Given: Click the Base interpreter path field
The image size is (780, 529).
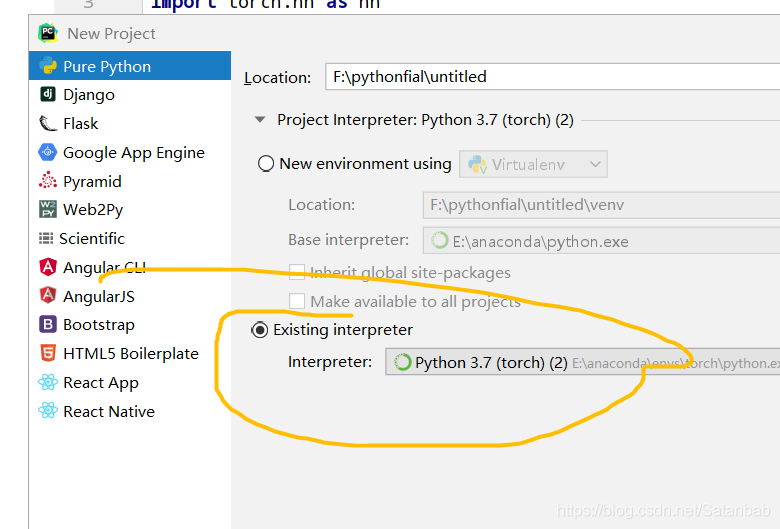Looking at the screenshot, I should click(601, 241).
